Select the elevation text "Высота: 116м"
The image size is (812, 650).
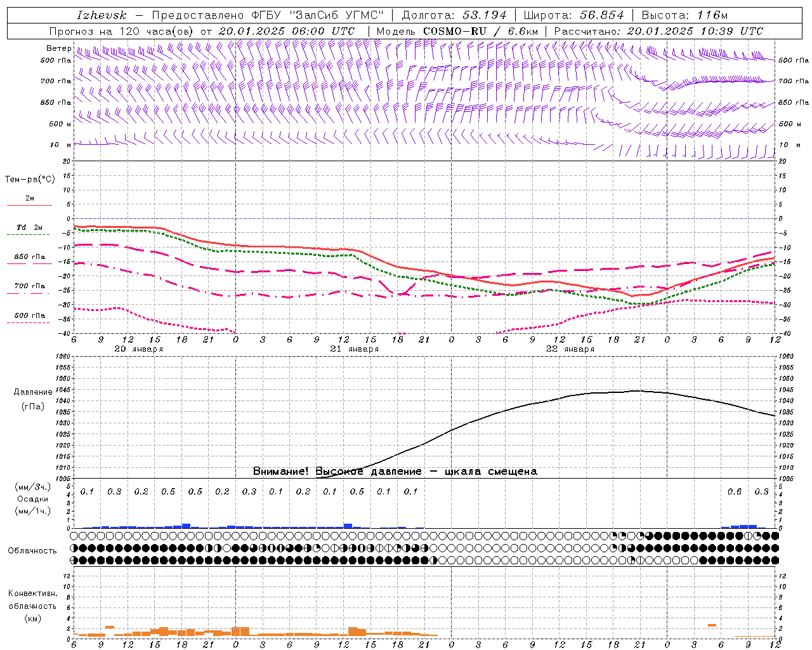click(685, 15)
